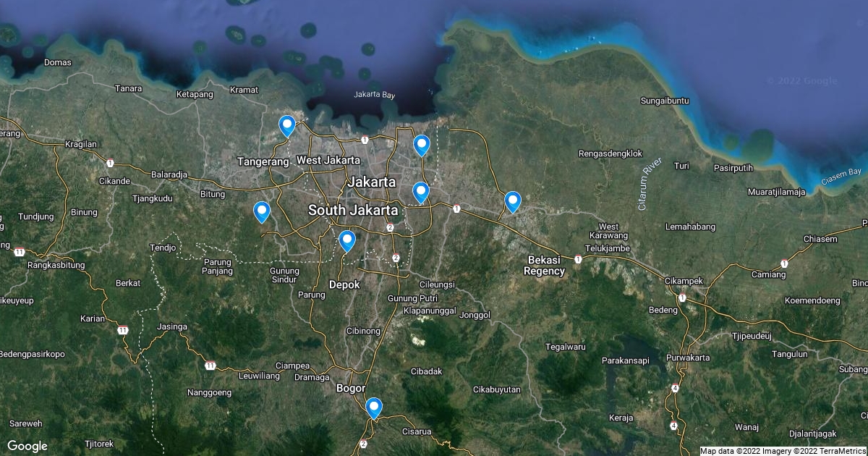Select the pin west of South Jakarta label
This screenshot has width=868, height=456.
(261, 211)
